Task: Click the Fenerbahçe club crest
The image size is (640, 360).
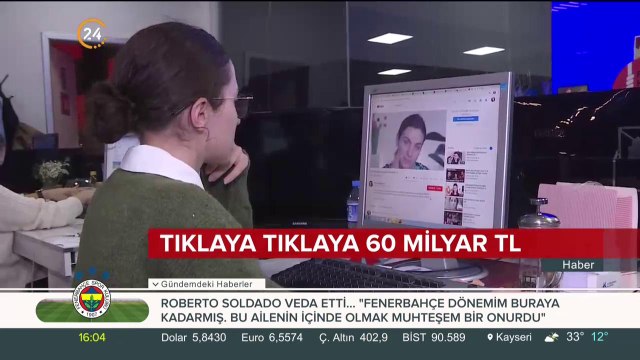Action: 91,299
